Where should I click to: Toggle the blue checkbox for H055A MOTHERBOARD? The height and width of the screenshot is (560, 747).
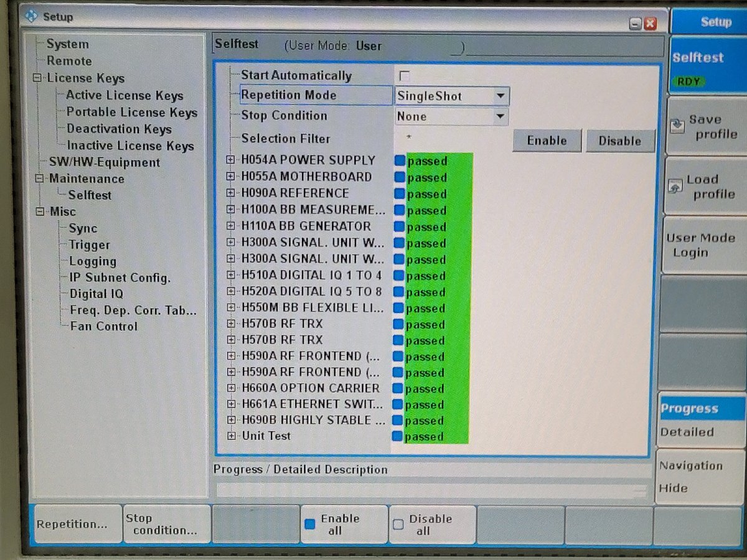click(x=400, y=177)
